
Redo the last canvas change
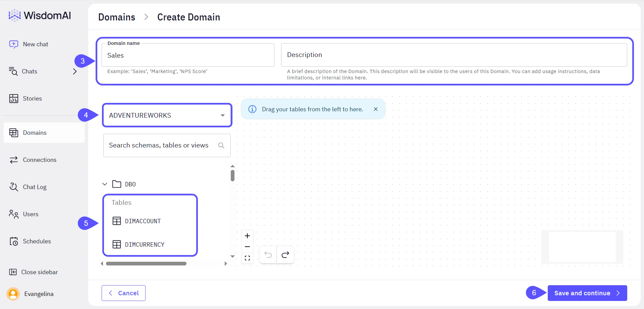(285, 255)
